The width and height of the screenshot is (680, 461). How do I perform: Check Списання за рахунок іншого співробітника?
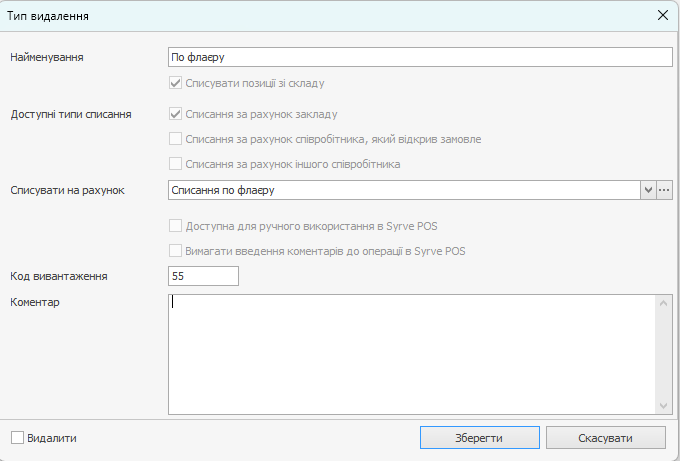coord(176,164)
